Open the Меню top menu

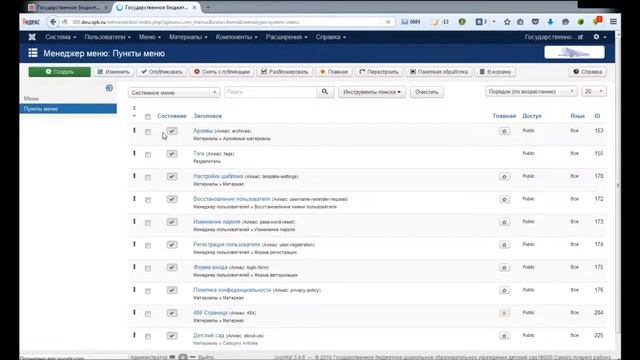(150, 37)
